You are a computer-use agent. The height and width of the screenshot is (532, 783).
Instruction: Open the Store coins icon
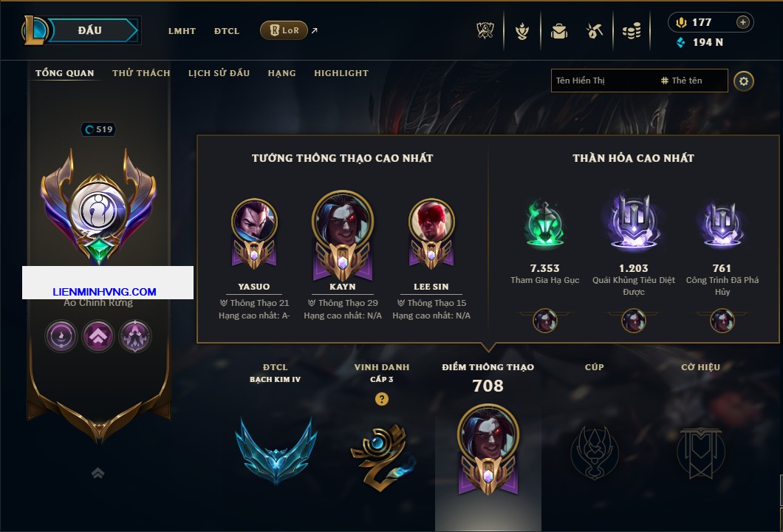[x=632, y=31]
